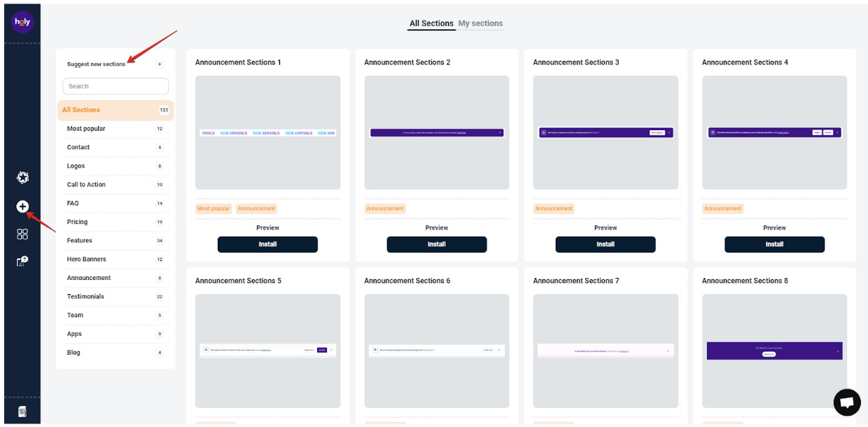868x427 pixels.
Task: Select the FAQ category
Action: pyautogui.click(x=115, y=203)
